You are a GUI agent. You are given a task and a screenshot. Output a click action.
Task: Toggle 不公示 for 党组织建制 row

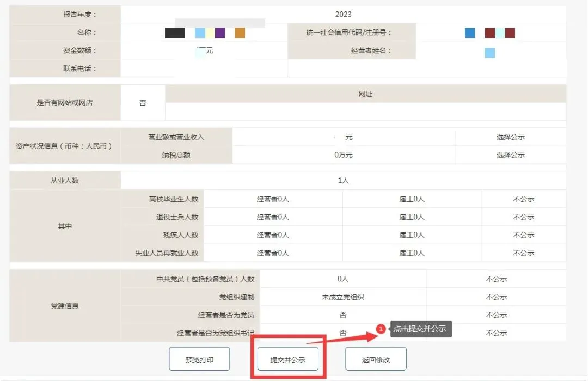click(x=496, y=297)
